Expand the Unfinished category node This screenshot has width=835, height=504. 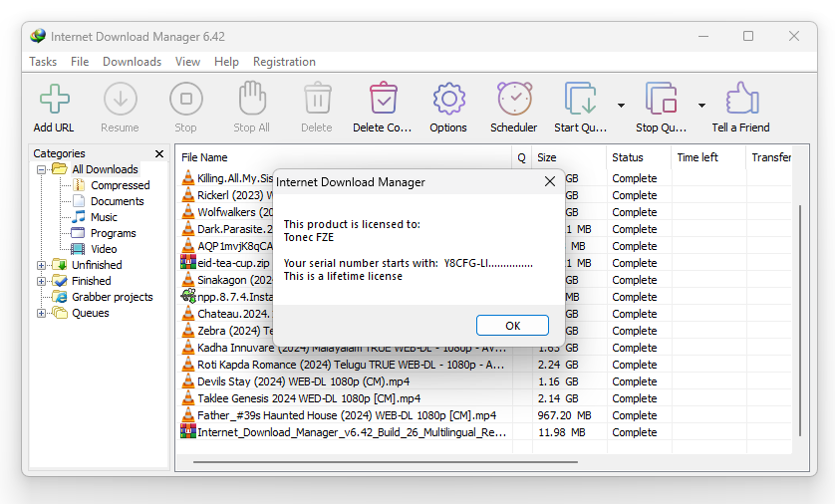point(41,265)
